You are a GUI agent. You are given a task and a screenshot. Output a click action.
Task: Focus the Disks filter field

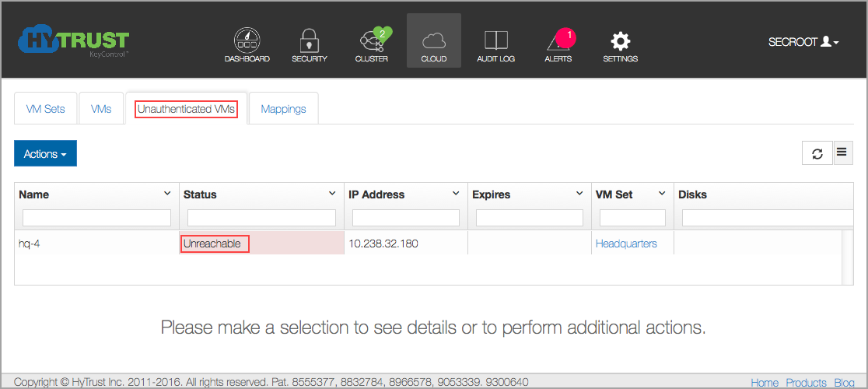[767, 218]
